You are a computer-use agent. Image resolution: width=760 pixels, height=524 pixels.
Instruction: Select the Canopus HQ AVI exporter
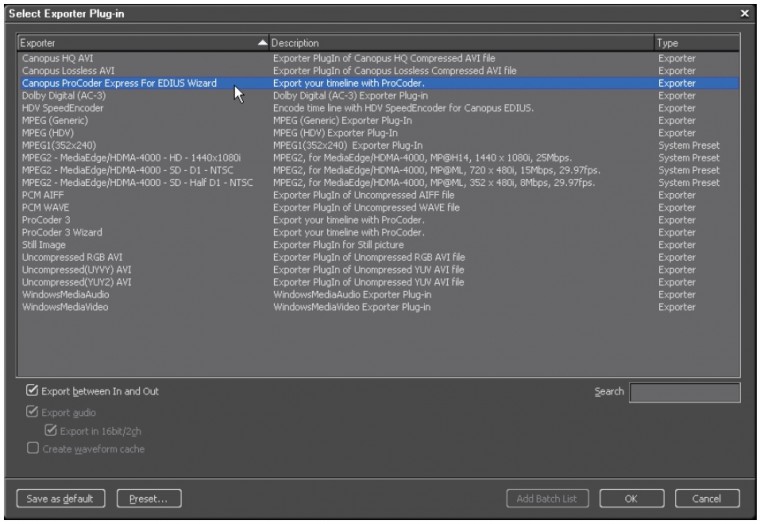click(x=378, y=58)
